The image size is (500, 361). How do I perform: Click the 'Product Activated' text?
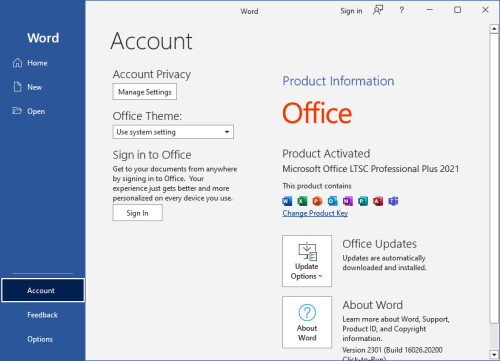326,153
